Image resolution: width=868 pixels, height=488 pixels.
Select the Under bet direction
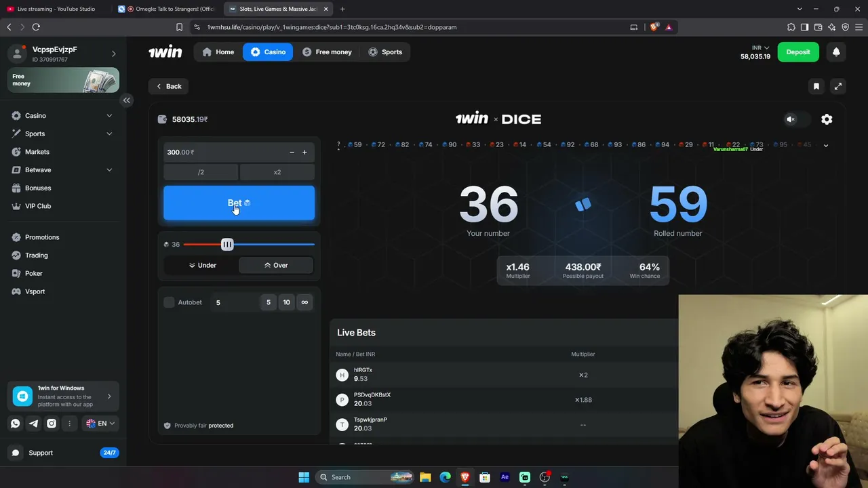201,266
